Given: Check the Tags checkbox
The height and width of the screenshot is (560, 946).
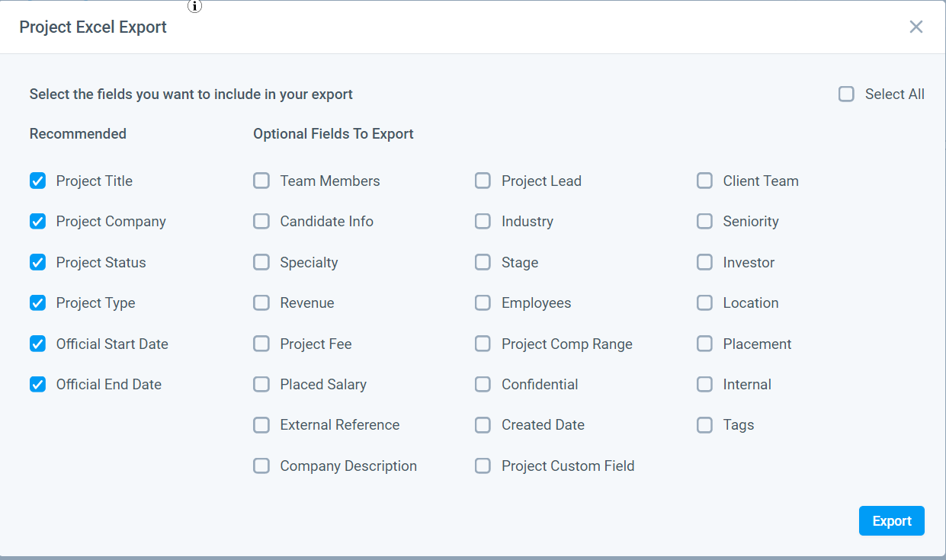Looking at the screenshot, I should [x=704, y=425].
